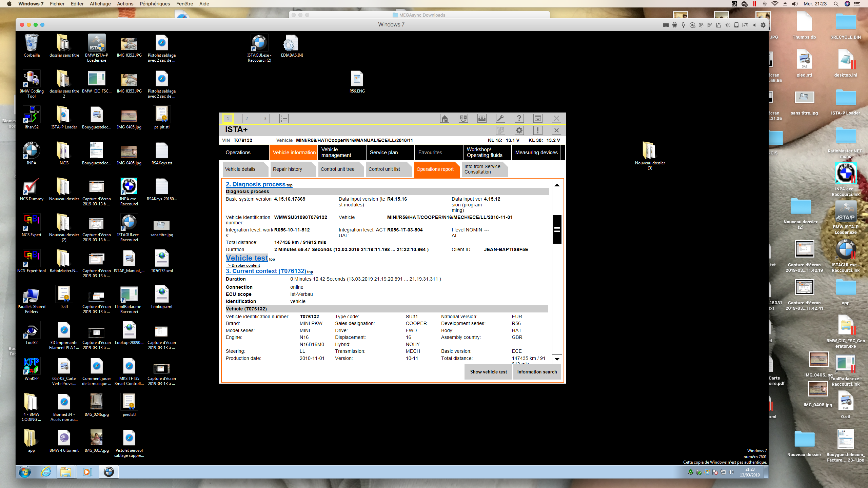The width and height of the screenshot is (868, 488).
Task: Click the exclamation mark notification icon
Action: (x=538, y=130)
